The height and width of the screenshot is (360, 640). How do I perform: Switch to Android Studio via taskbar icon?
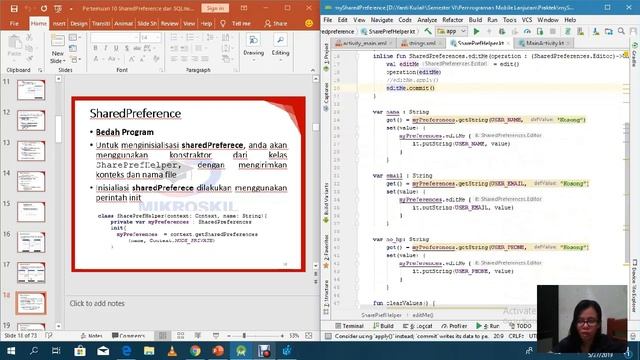click(241, 351)
